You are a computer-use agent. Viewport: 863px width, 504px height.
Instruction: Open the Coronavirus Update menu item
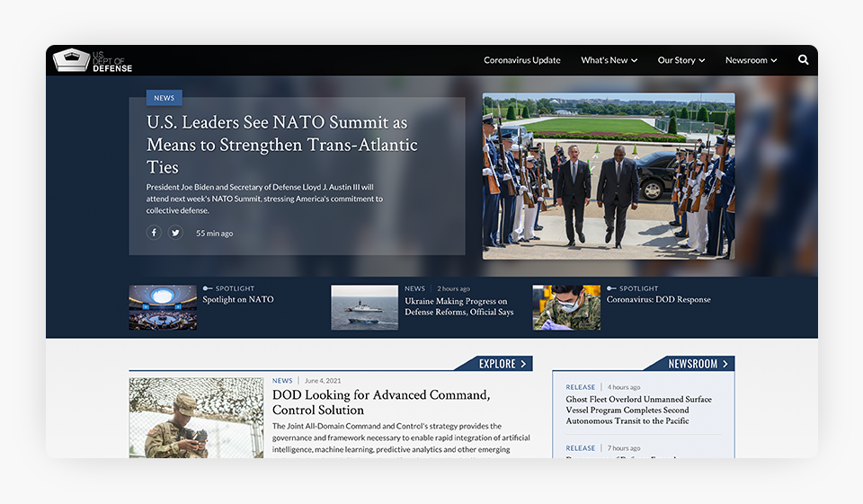[x=521, y=60]
